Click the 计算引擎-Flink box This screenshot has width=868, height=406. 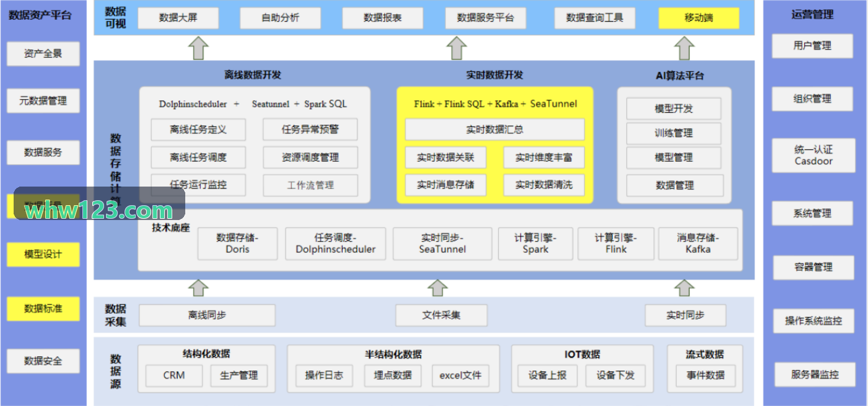click(616, 244)
